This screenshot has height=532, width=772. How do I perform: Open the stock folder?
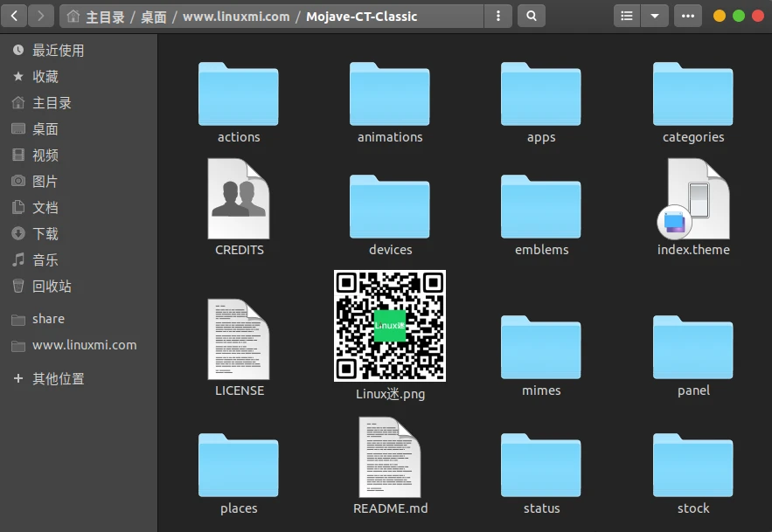[692, 466]
